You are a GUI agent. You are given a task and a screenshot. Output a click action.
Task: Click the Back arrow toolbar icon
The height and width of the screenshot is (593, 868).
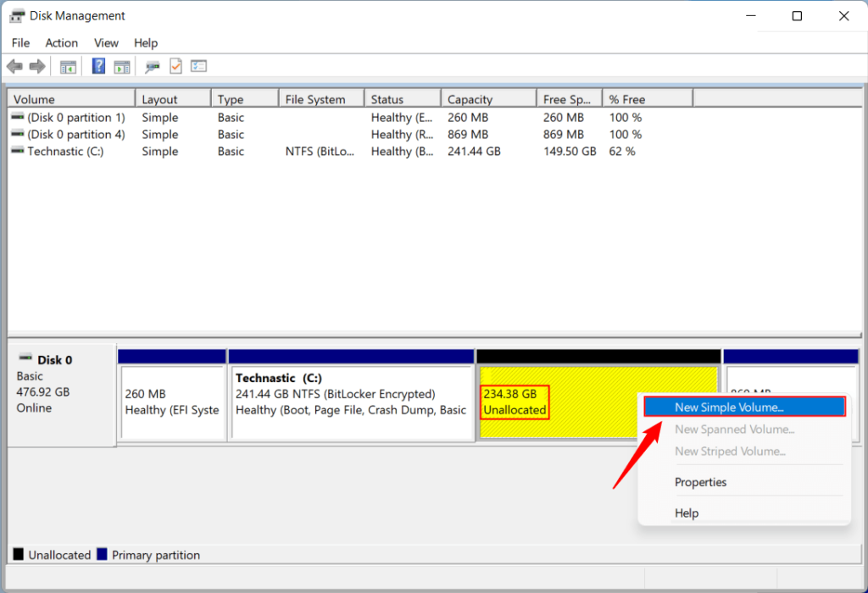tap(15, 67)
